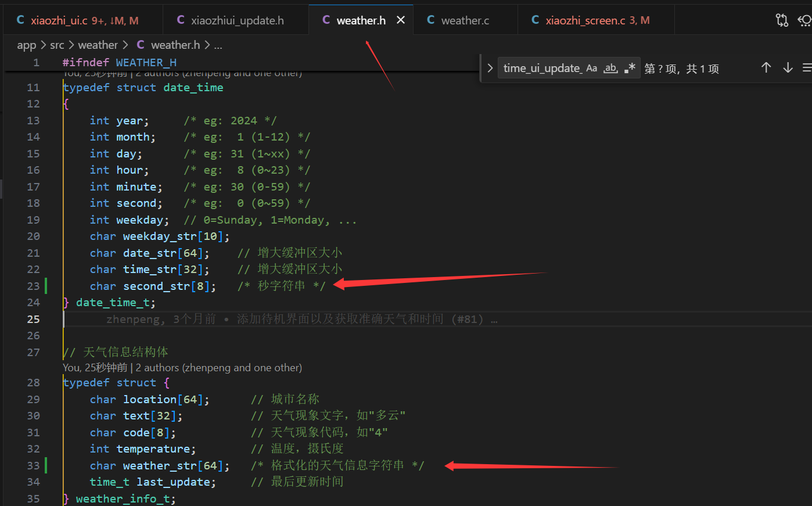The height and width of the screenshot is (506, 812).
Task: Click 'int weekday;' declaration
Action: [130, 220]
